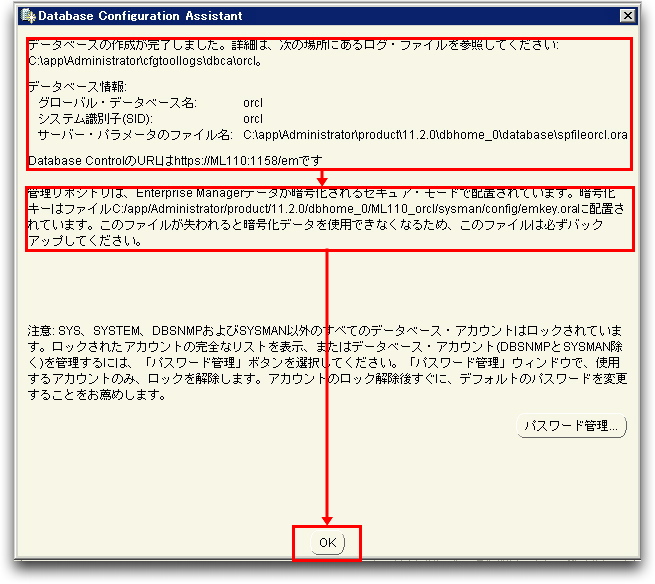The height and width of the screenshot is (584, 655).
Task: Click the OK button
Action: pos(326,542)
